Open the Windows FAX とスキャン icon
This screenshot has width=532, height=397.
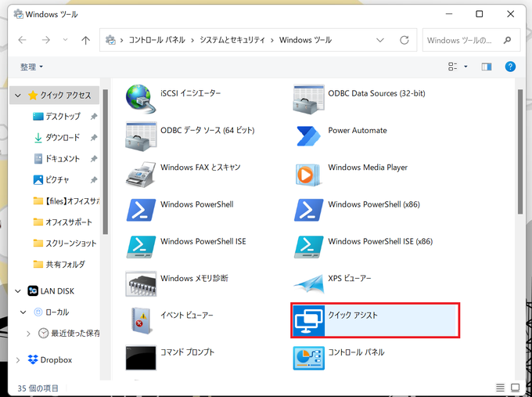click(141, 174)
